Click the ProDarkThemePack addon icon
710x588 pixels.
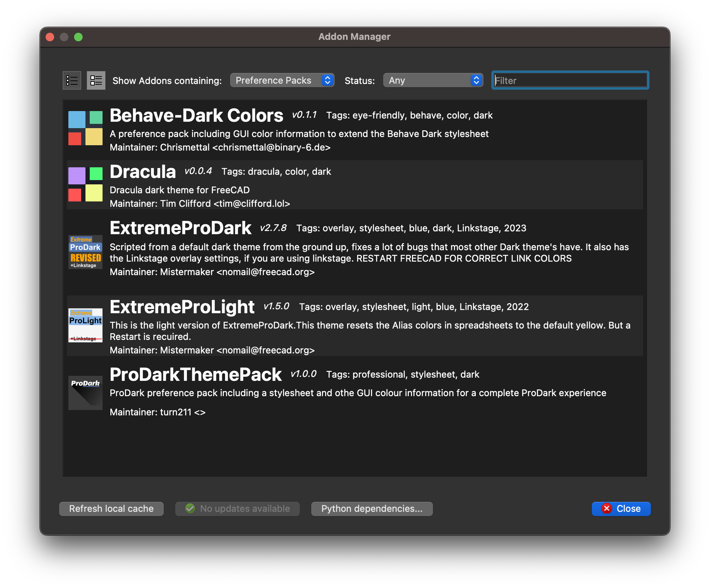[85, 393]
